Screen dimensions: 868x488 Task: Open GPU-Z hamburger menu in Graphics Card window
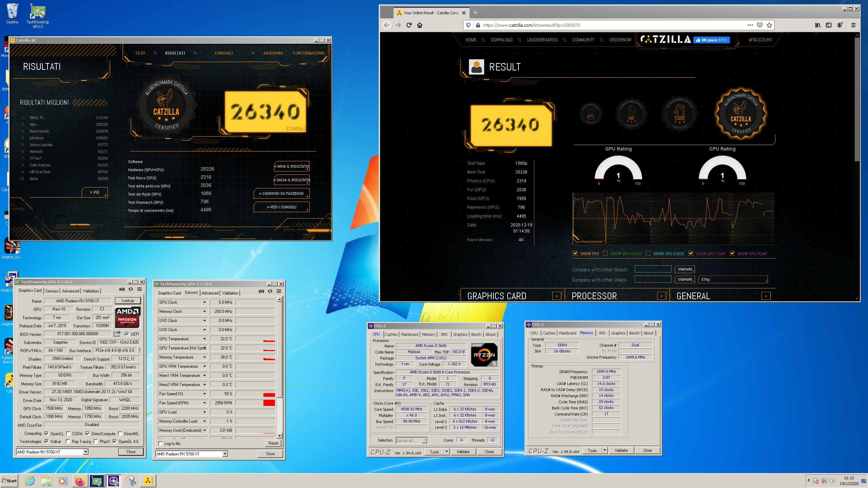click(x=140, y=289)
